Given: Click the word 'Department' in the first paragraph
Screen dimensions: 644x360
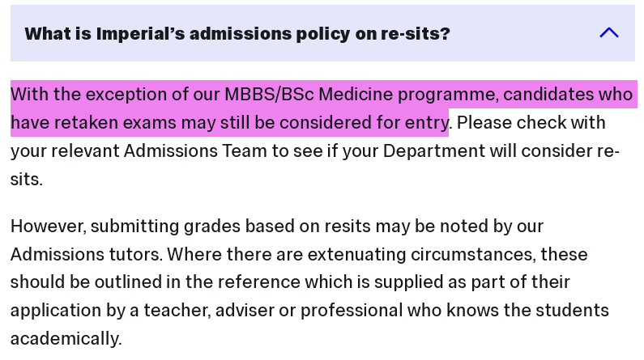Looking at the screenshot, I should [434, 151].
